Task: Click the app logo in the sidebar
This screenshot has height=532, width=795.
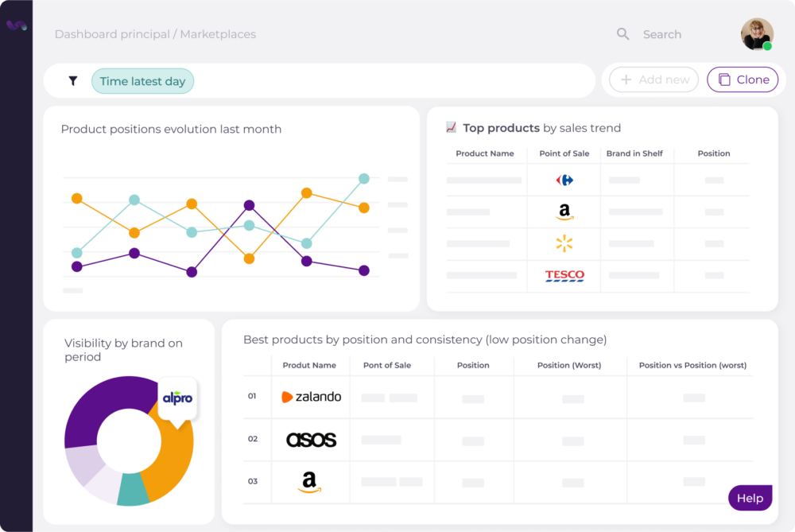Action: click(x=16, y=25)
